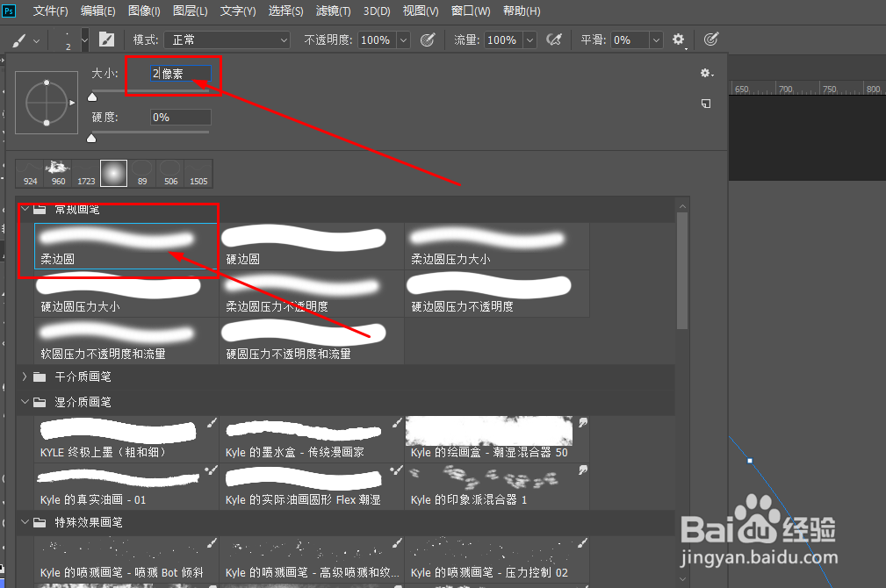Toggle the brush preset picker dropdown arrow

point(85,40)
